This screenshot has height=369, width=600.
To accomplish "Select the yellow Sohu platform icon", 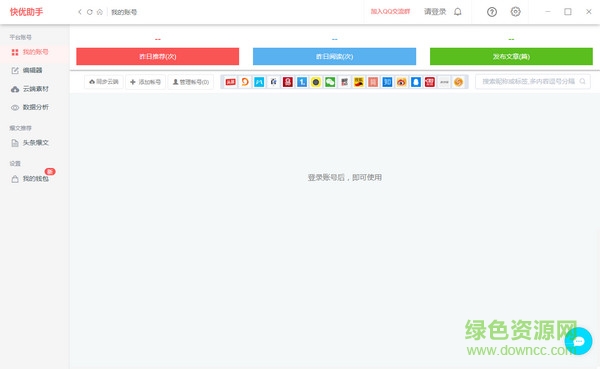I will point(359,82).
